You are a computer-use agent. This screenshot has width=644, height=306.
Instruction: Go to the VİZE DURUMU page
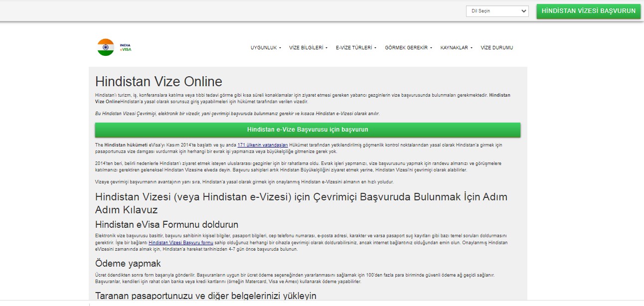point(496,48)
